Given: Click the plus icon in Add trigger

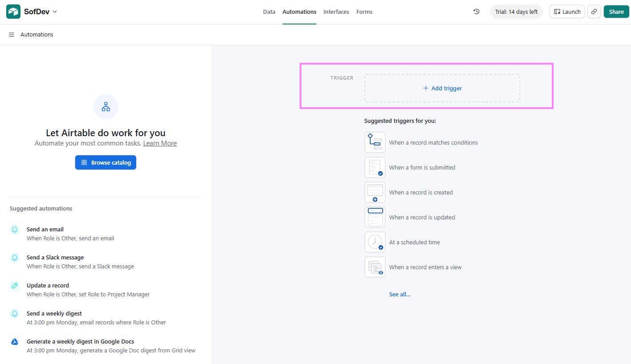Looking at the screenshot, I should 426,88.
